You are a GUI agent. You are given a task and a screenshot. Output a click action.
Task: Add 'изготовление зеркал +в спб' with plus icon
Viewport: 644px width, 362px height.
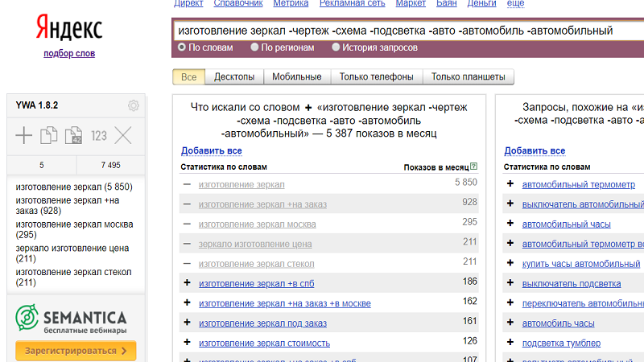tap(187, 283)
